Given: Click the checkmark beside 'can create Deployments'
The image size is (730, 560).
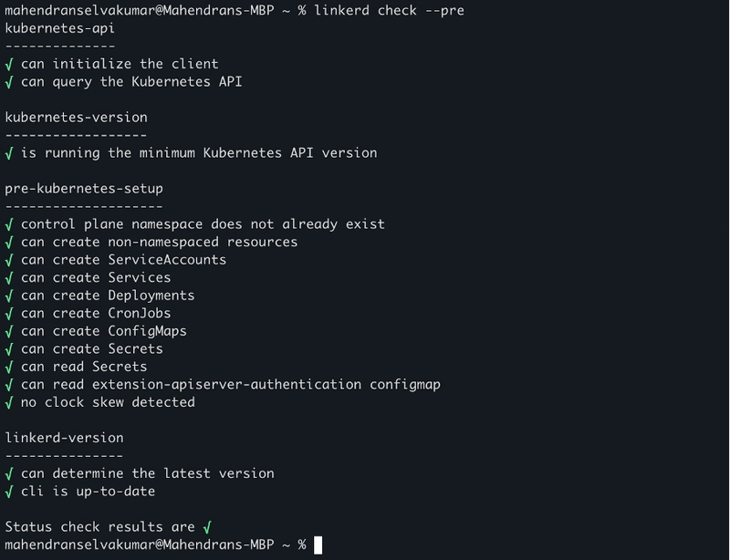Looking at the screenshot, I should [9, 296].
